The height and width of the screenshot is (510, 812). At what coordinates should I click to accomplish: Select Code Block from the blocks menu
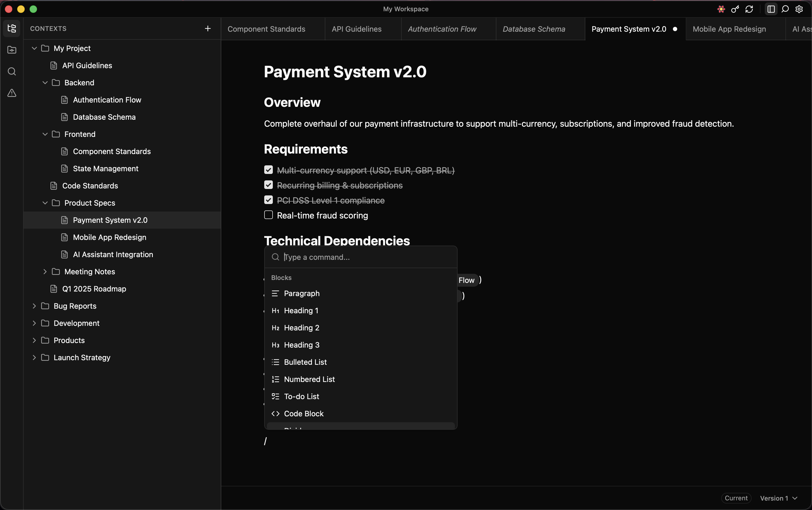click(303, 414)
